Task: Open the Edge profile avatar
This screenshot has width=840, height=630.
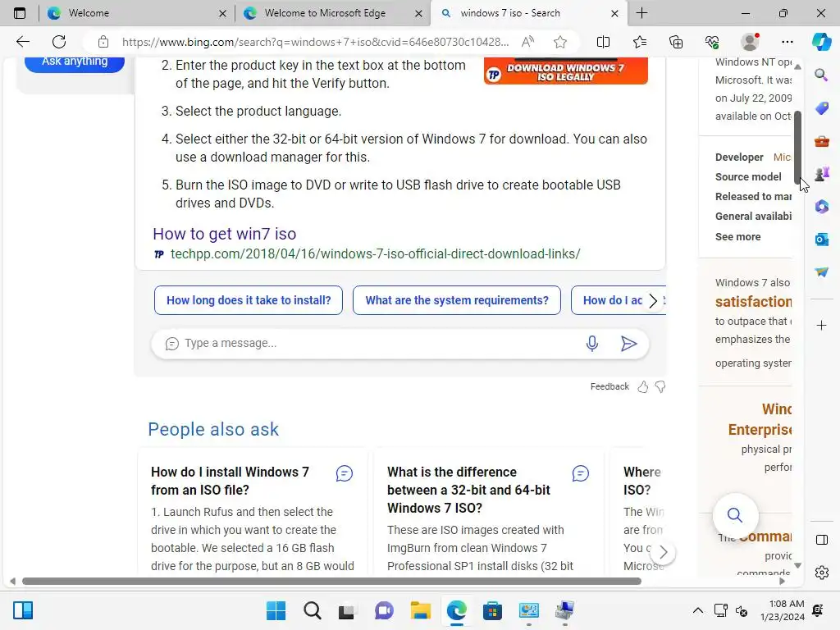Action: (x=750, y=42)
